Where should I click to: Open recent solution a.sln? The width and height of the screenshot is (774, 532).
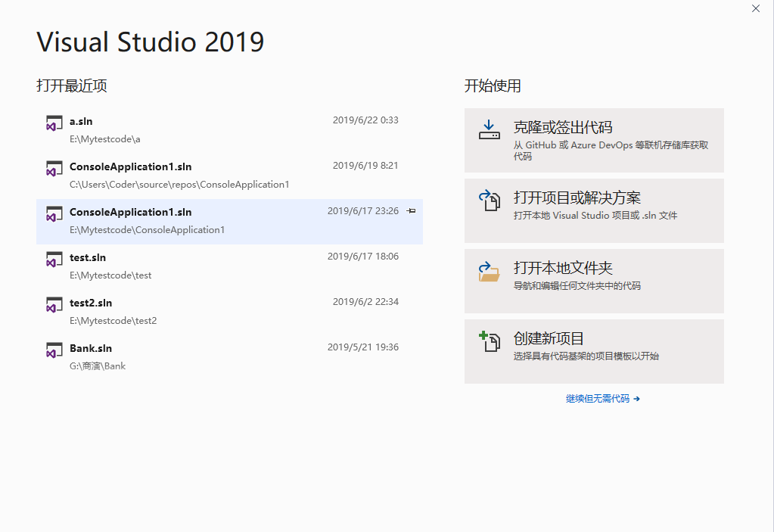coord(229,131)
